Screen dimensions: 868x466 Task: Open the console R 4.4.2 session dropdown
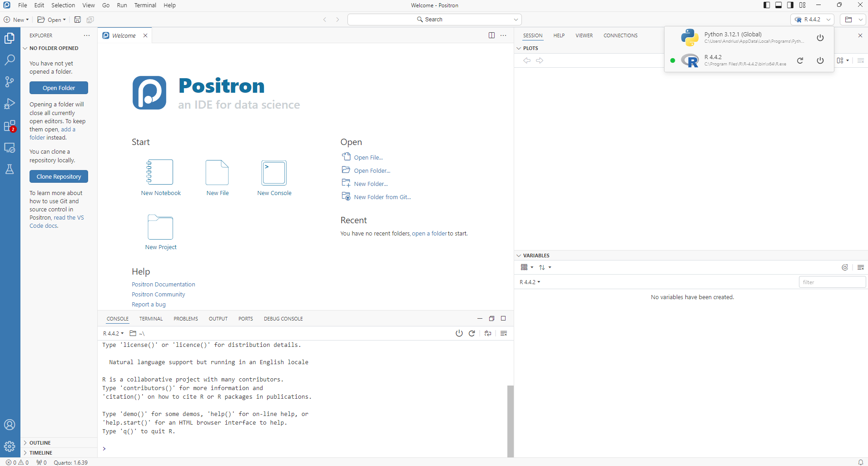coord(113,333)
